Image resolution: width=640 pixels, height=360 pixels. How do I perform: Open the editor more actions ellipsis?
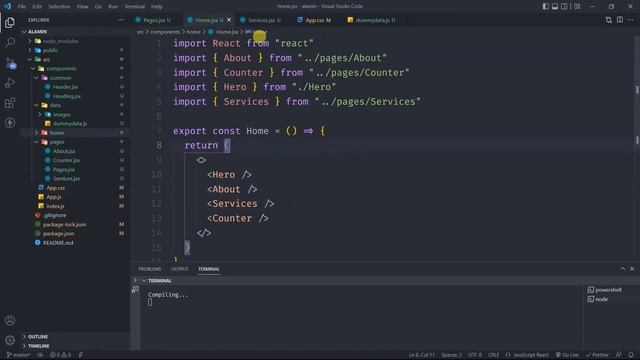631,20
